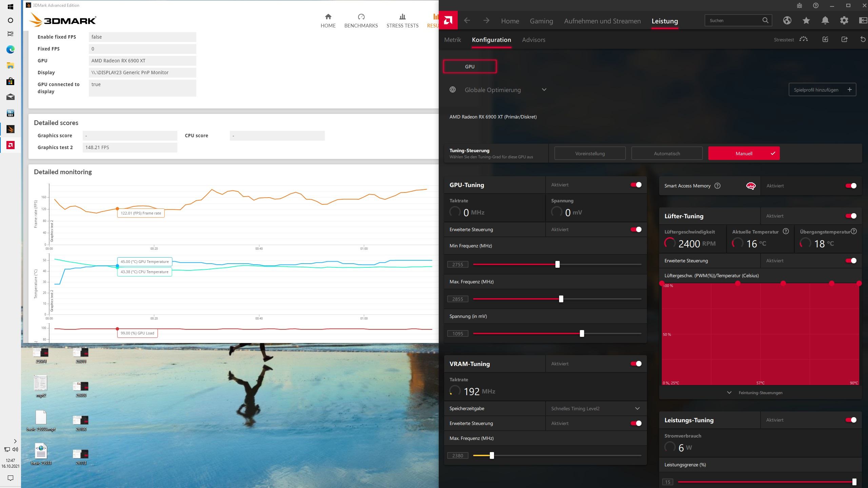Expand the Globale Optimierung dropdown
This screenshot has height=488, width=868.
[544, 90]
